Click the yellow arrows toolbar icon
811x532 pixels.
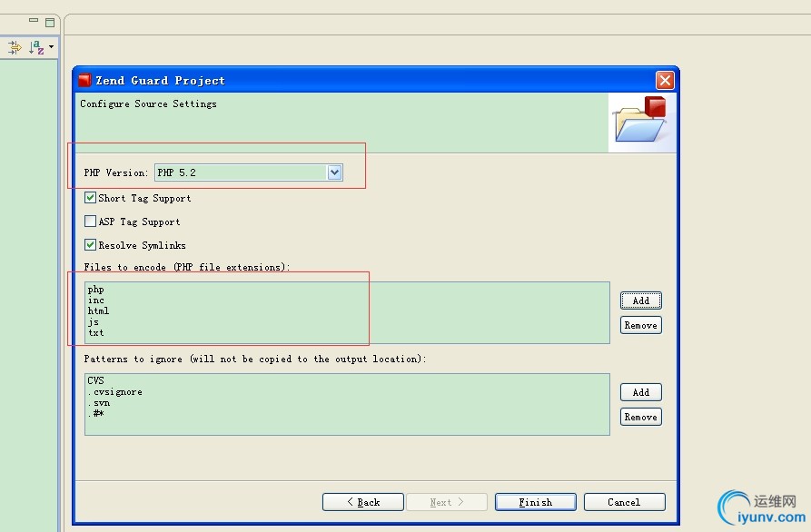(15, 47)
